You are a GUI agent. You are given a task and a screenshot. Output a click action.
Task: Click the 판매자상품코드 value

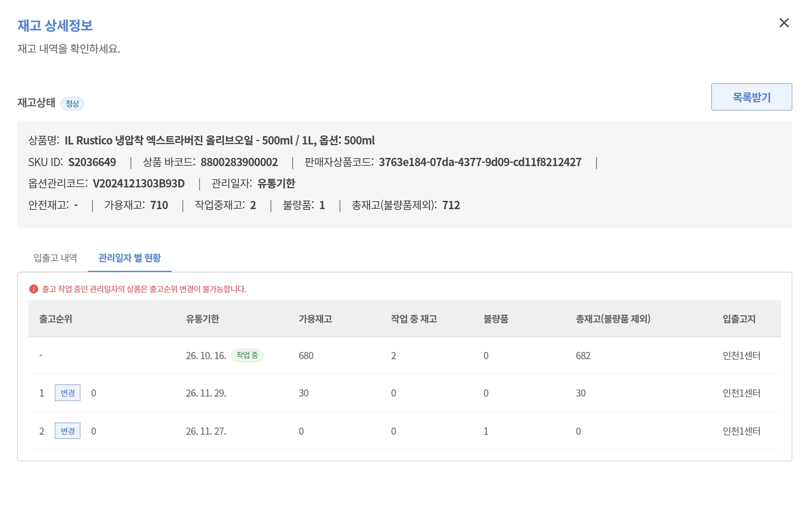click(x=480, y=162)
